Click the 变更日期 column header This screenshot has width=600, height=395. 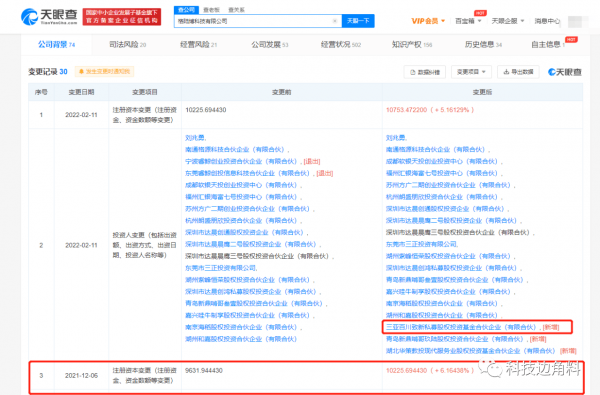pyautogui.click(x=81, y=92)
